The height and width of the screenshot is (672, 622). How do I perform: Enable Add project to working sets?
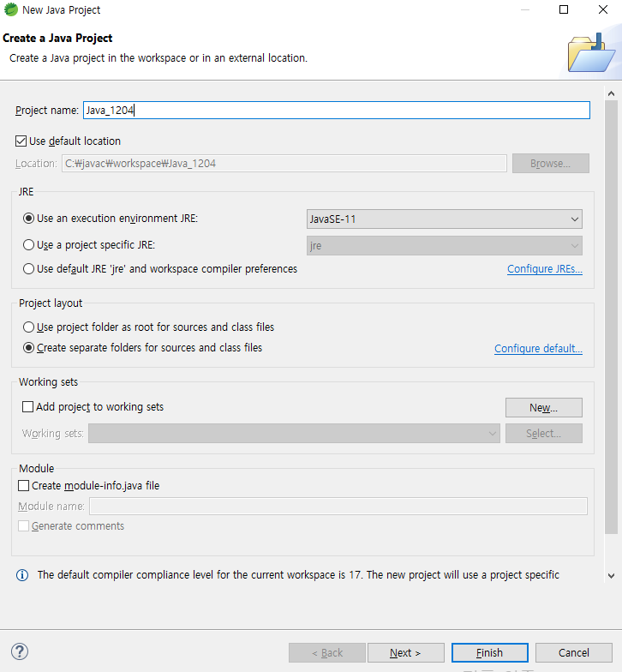tap(27, 406)
